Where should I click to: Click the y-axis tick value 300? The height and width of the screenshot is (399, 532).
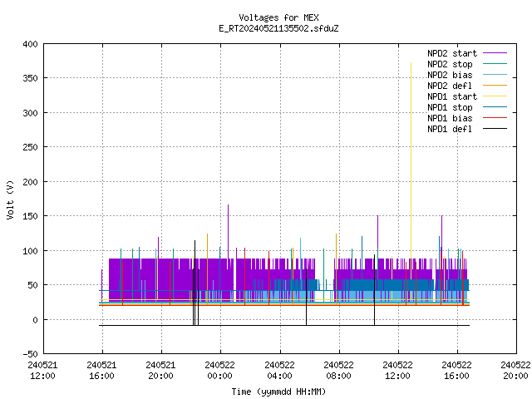tap(30, 113)
